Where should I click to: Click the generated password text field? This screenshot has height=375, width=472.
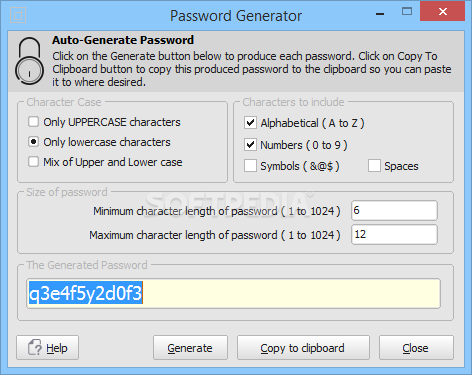coord(233,293)
